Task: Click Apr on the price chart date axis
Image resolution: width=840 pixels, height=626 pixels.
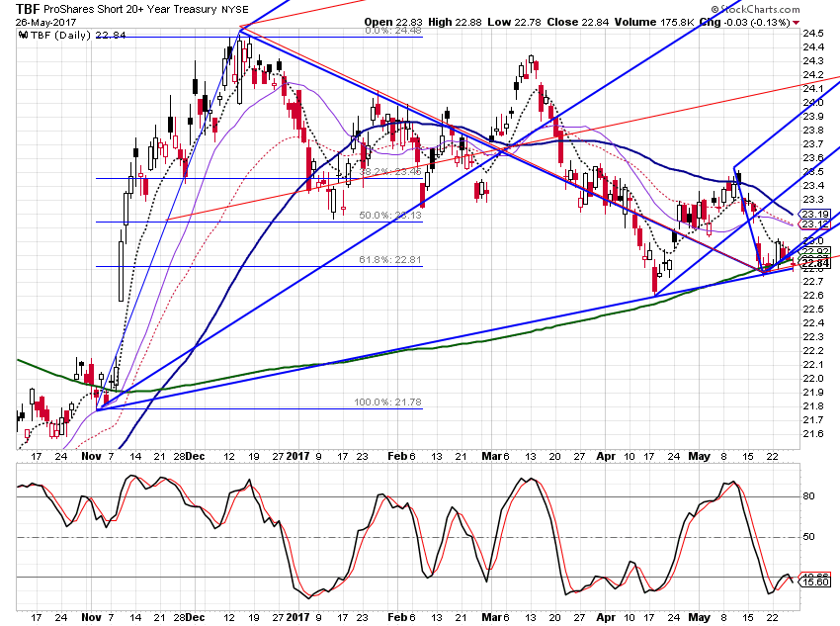Action: point(606,456)
